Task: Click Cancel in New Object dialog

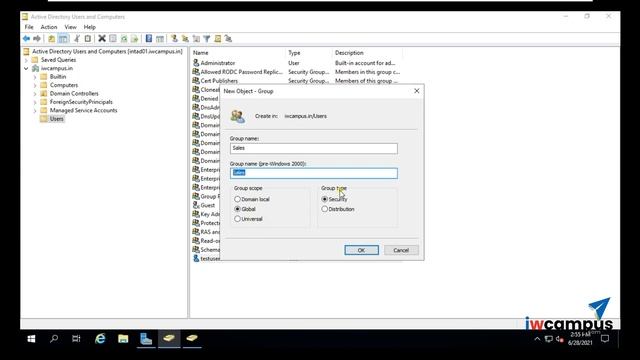Action: coord(401,250)
